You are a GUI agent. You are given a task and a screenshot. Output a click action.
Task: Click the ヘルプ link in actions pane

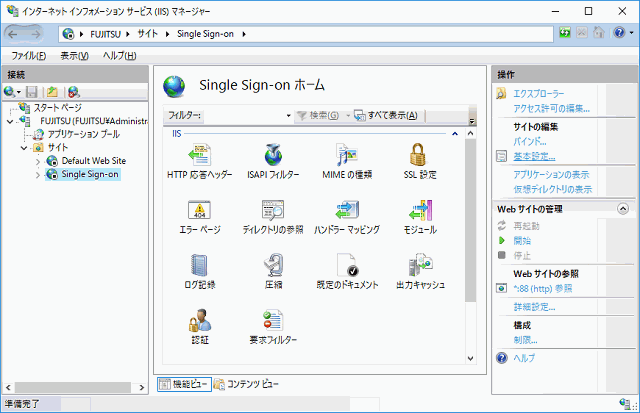524,358
